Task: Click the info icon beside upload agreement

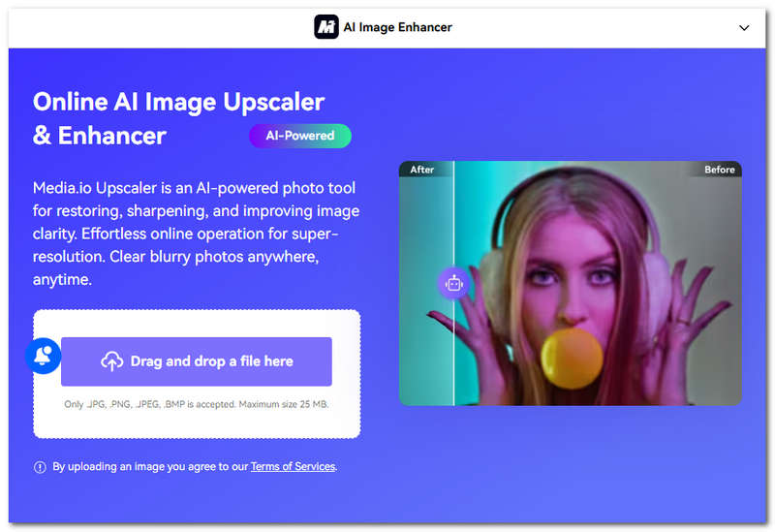Action: pyautogui.click(x=40, y=467)
